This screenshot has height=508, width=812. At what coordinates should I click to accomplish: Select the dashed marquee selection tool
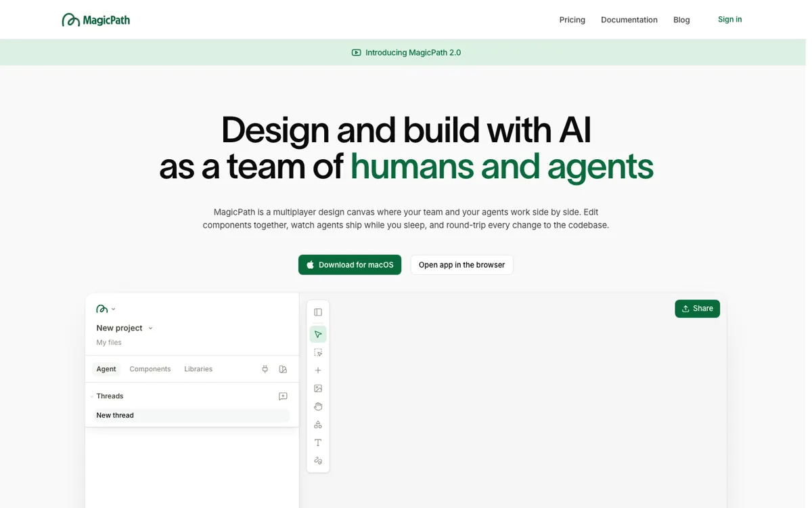pyautogui.click(x=318, y=353)
